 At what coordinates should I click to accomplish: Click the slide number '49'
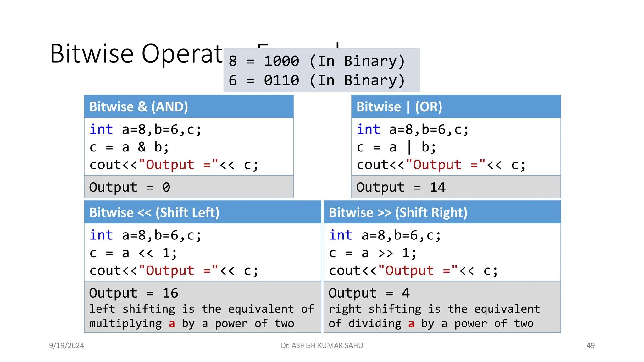(591, 345)
